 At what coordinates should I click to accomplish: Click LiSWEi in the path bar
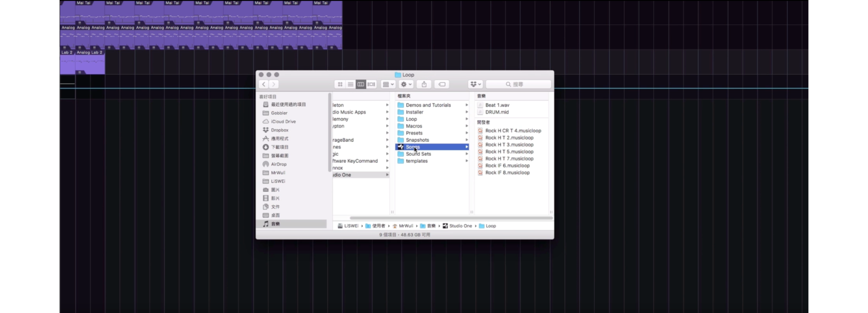pyautogui.click(x=348, y=226)
